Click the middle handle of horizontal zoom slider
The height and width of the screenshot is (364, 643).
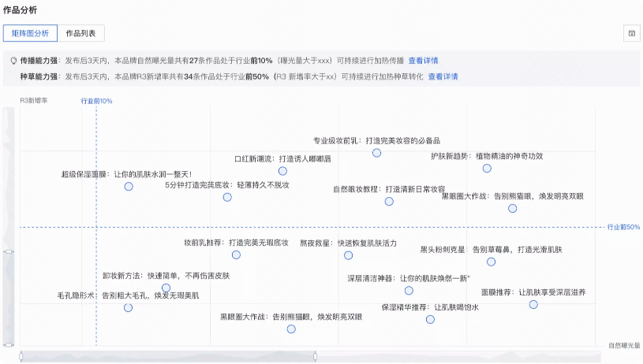point(315,356)
